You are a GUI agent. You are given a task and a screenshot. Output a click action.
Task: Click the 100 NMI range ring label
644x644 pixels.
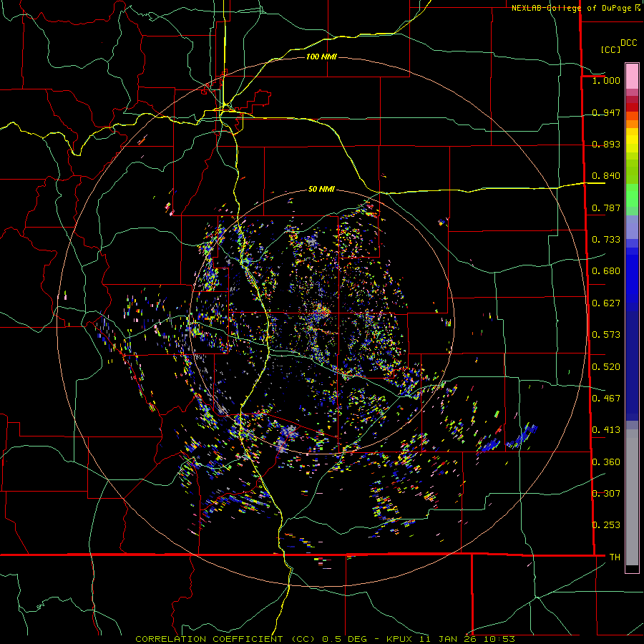(x=321, y=57)
